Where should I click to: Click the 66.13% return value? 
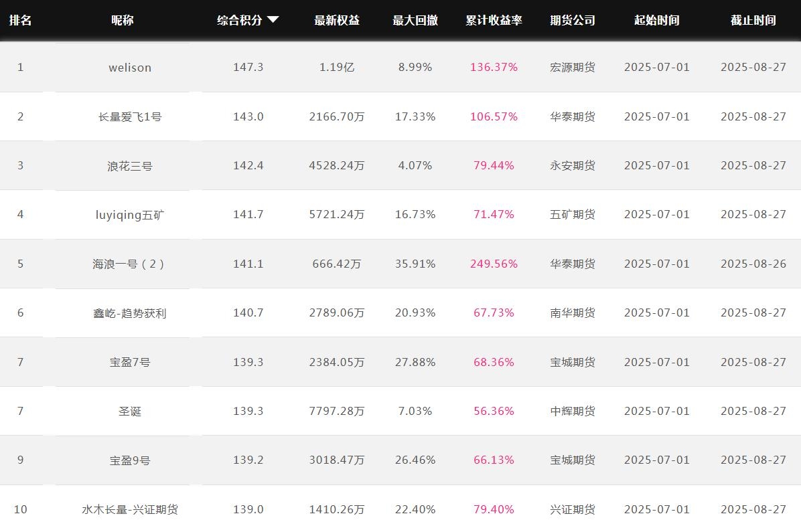tap(494, 460)
